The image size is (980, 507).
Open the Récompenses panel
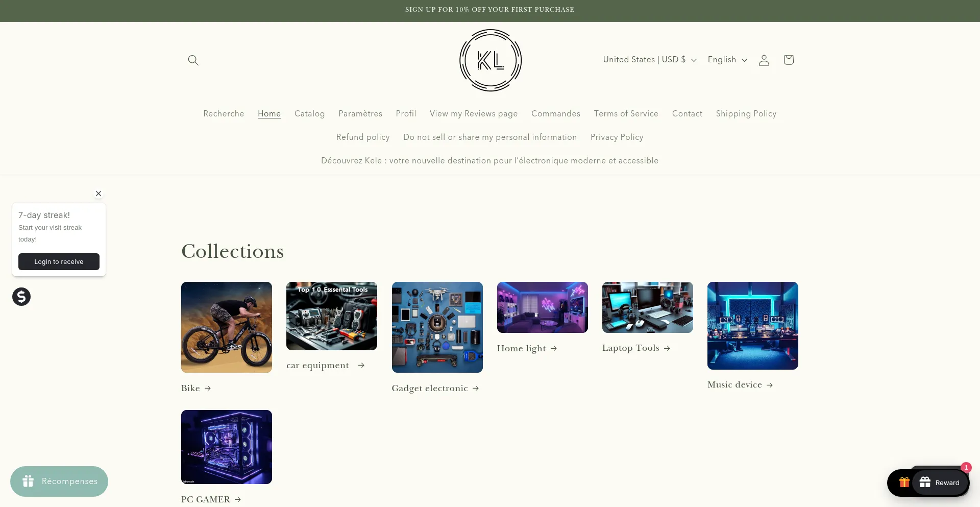coord(59,481)
